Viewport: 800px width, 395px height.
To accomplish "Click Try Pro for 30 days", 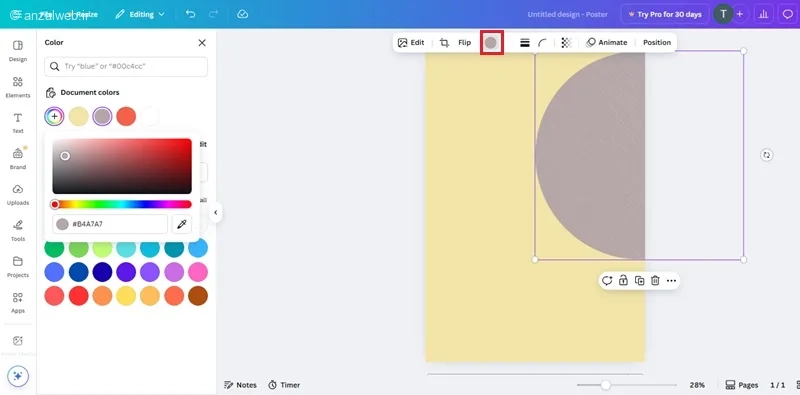I will 665,14.
